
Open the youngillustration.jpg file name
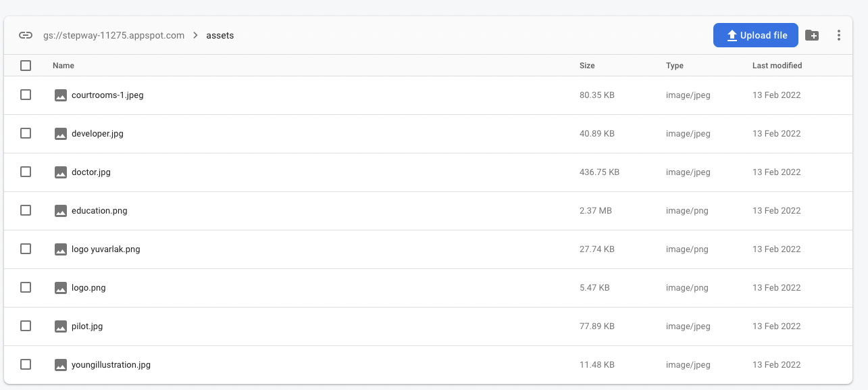pyautogui.click(x=111, y=365)
